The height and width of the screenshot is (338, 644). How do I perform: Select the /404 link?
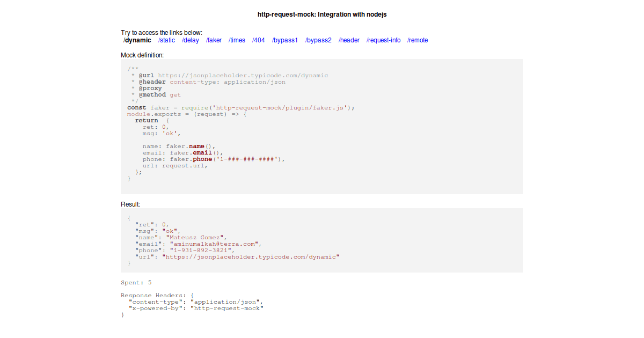259,40
